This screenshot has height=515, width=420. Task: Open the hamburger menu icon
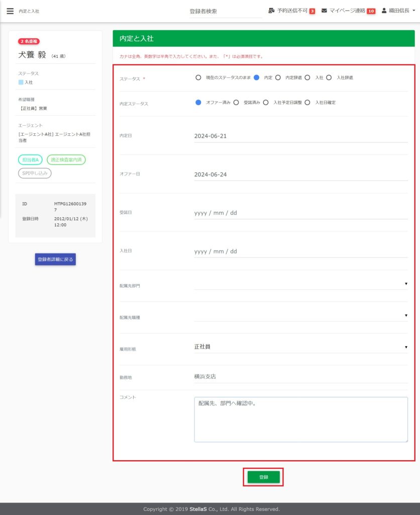tap(10, 11)
